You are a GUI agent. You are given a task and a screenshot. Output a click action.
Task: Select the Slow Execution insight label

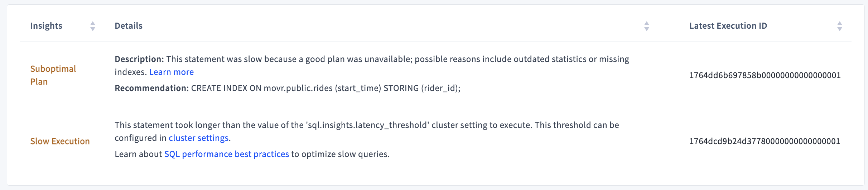[x=60, y=141]
